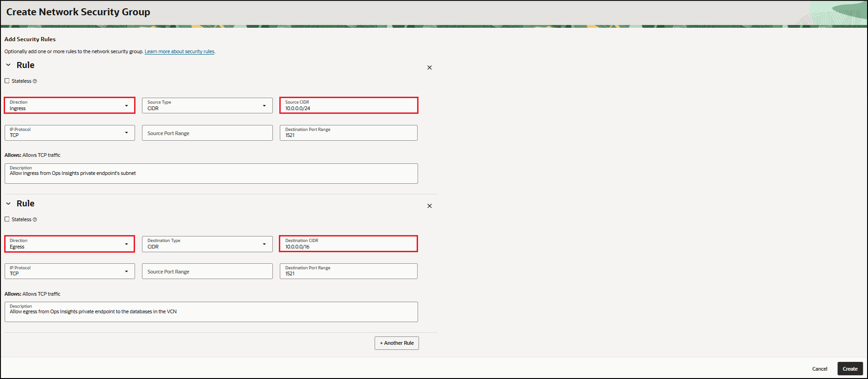868x379 pixels.
Task: Select the Allows TCP traffic text in the Egress rule
Action: click(x=41, y=294)
